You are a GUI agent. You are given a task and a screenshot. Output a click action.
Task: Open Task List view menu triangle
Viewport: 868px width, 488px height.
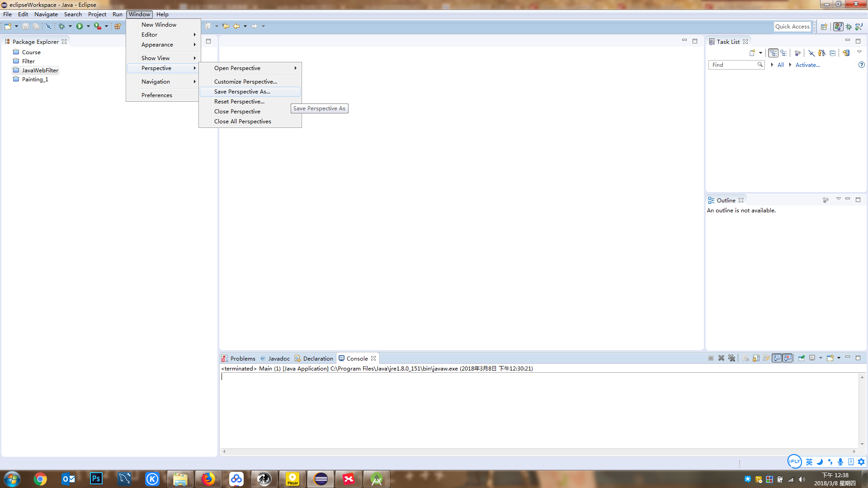pyautogui.click(x=859, y=52)
